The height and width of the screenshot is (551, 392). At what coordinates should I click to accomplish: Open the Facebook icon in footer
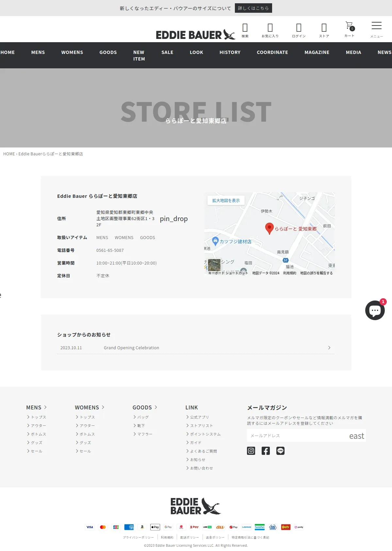(266, 451)
